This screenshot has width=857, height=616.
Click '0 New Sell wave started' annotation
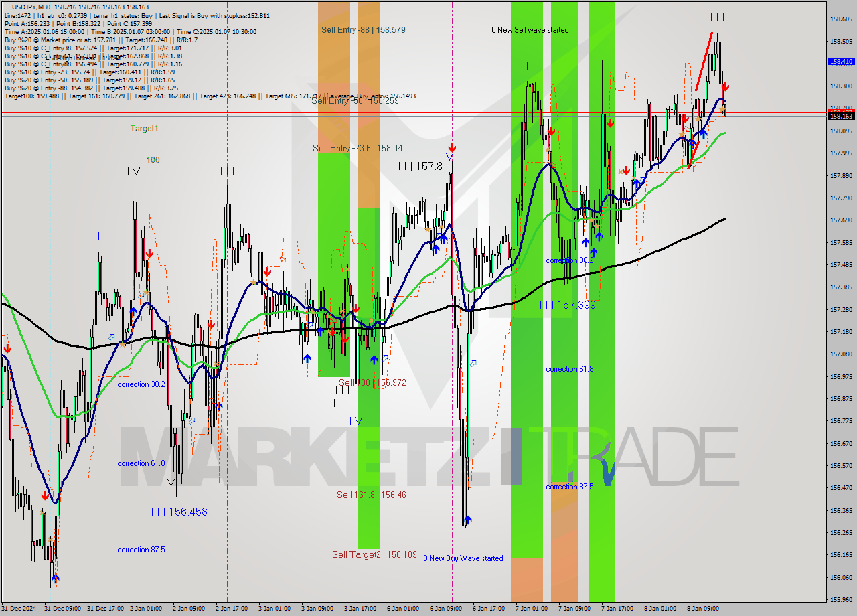pyautogui.click(x=530, y=30)
